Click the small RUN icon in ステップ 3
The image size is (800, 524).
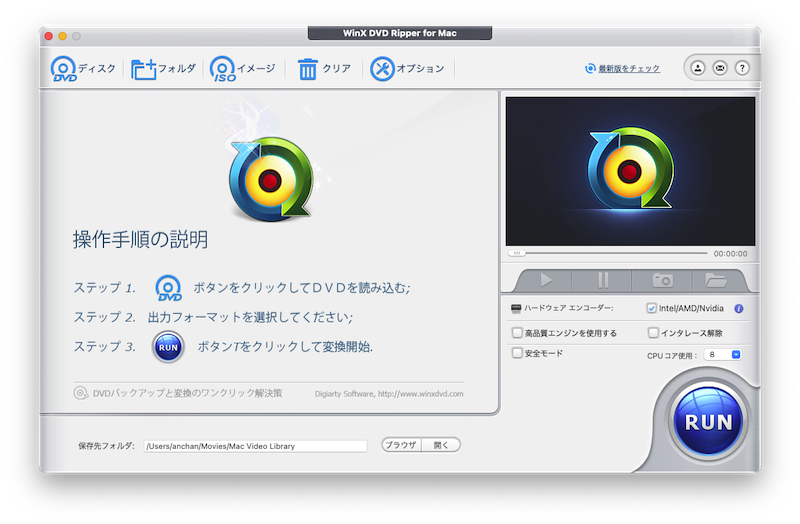168,347
